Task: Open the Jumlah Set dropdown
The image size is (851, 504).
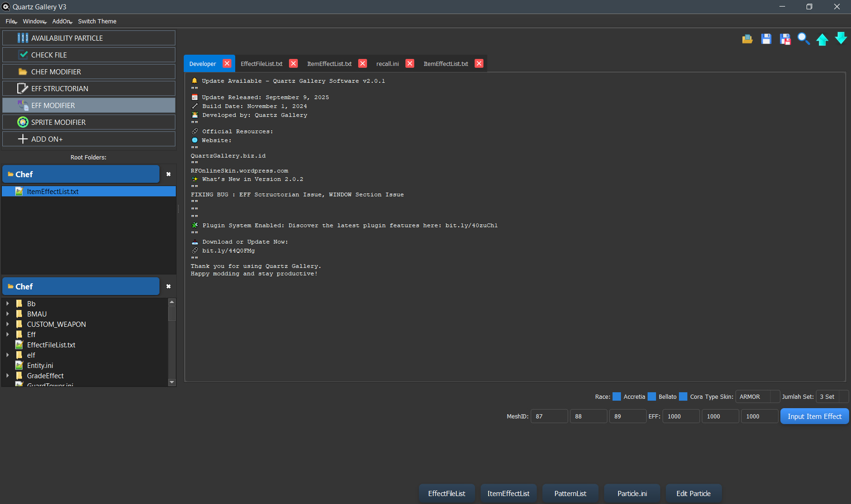Action: 832,396
